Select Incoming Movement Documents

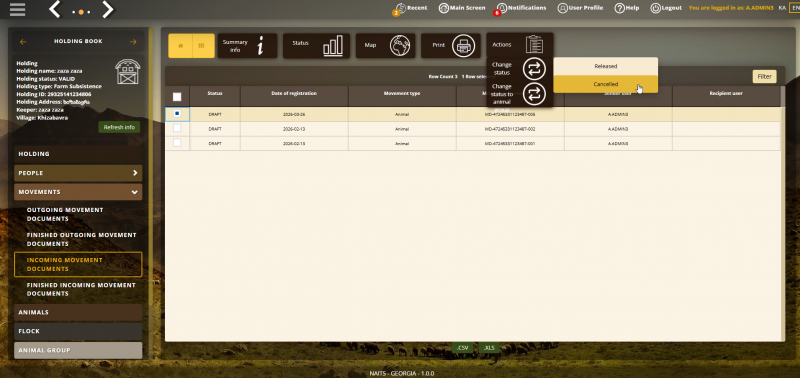[78, 264]
